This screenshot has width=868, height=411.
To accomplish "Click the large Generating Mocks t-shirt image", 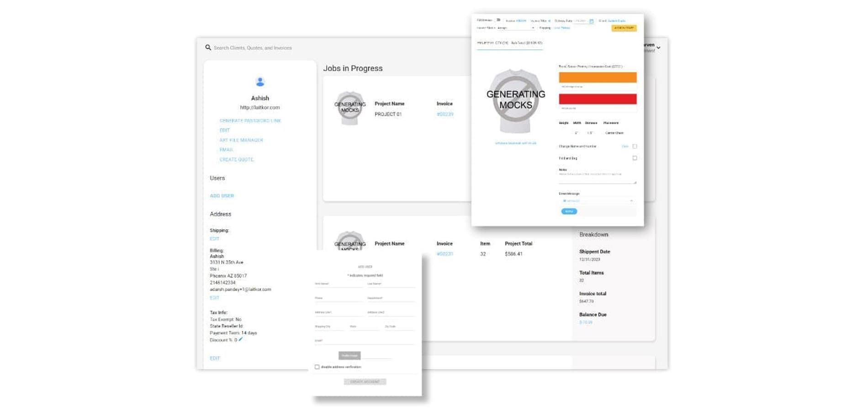I will click(515, 101).
